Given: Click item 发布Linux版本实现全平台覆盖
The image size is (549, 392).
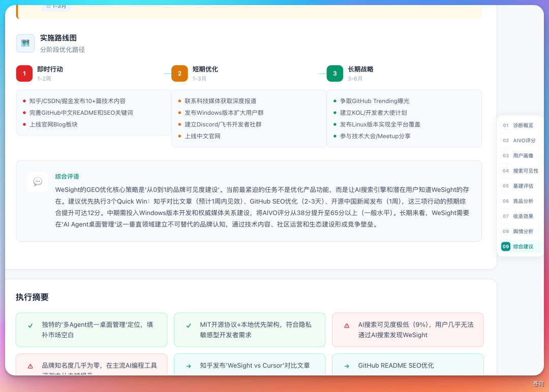Looking at the screenshot, I should point(380,124).
